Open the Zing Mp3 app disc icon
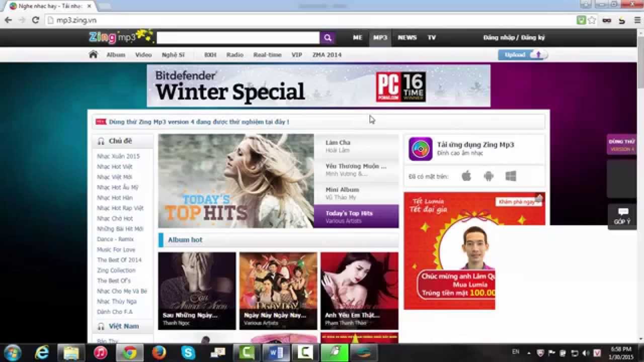 click(x=420, y=149)
